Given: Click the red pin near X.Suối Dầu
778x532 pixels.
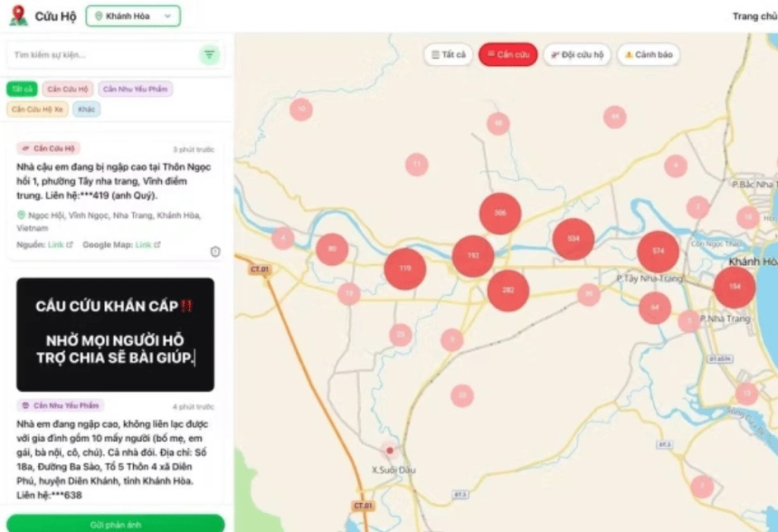Looking at the screenshot, I should [389, 450].
